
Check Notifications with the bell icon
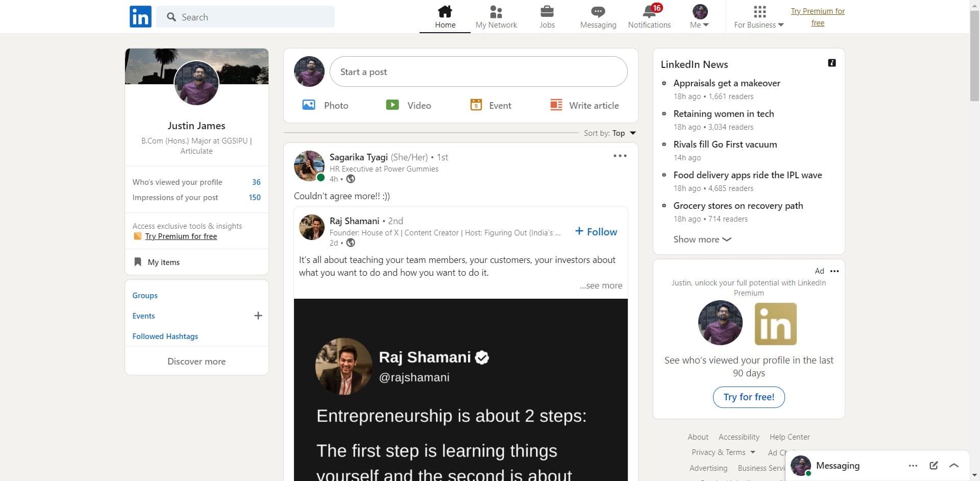coord(649,16)
